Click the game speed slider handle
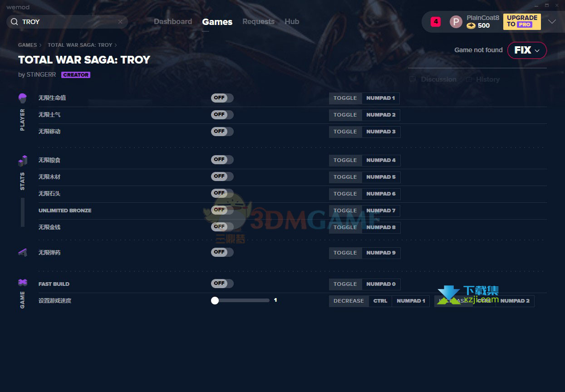This screenshot has height=392, width=565. pyautogui.click(x=215, y=300)
